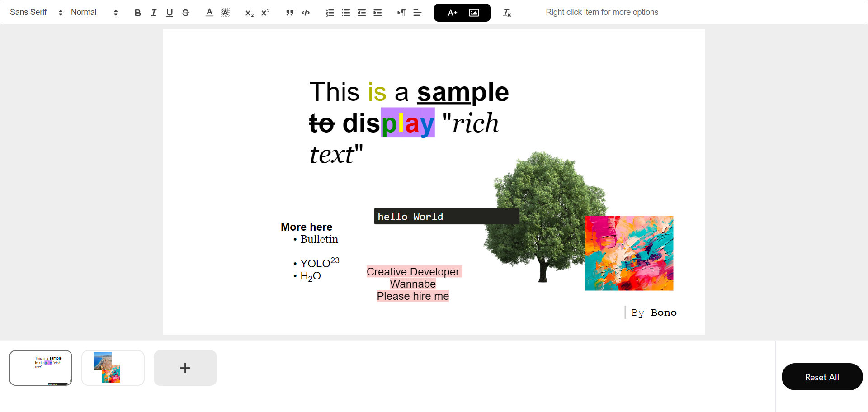Open the background highlight color picker

point(225,13)
